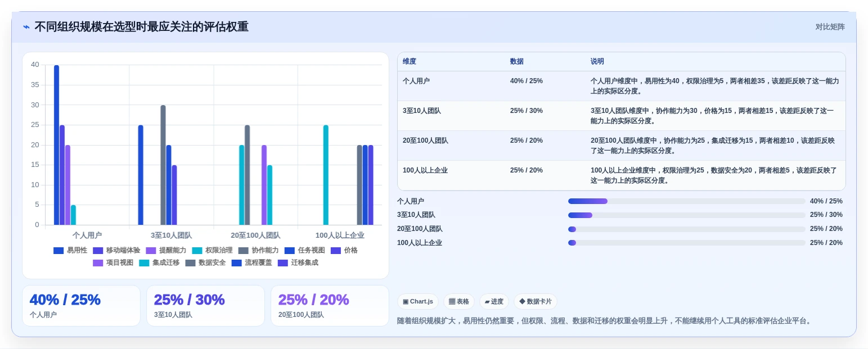Toggle the 任务视图 legend item
Viewport: 868px width, 349px height.
point(304,251)
